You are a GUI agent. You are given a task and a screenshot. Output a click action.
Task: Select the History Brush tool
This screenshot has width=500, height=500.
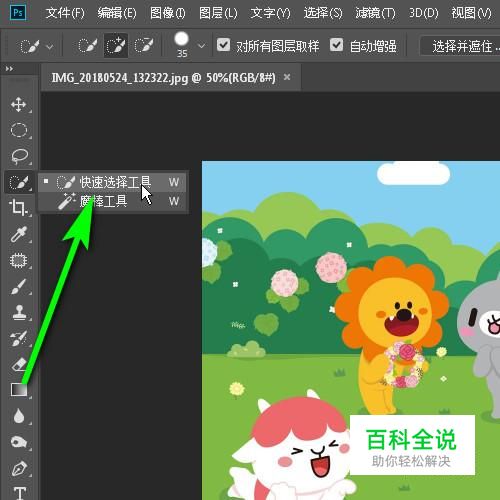pyautogui.click(x=19, y=338)
